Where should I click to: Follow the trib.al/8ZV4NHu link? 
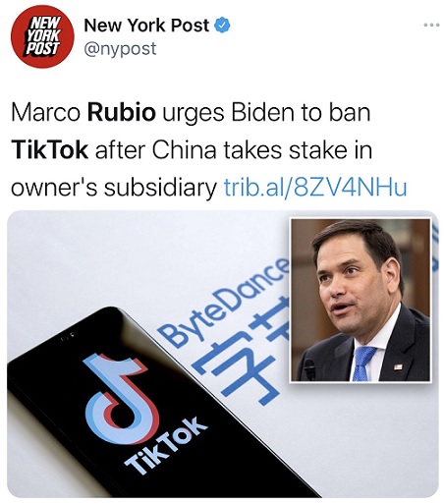(x=315, y=188)
